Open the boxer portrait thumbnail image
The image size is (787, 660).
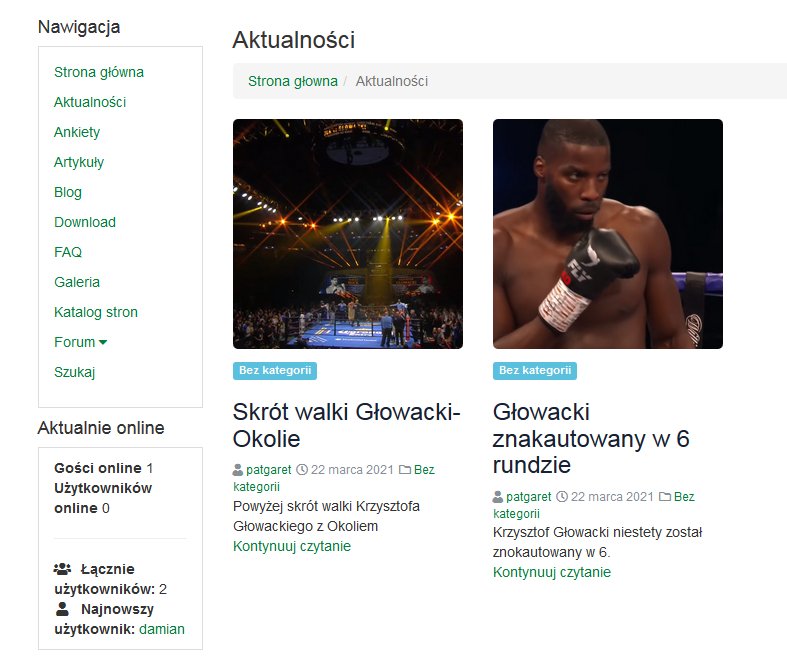click(x=608, y=234)
